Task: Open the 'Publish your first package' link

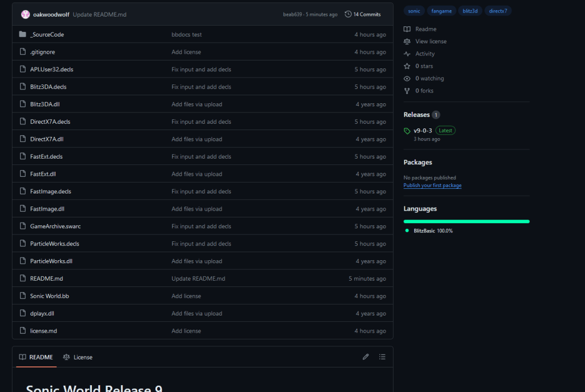Action: pyautogui.click(x=432, y=185)
